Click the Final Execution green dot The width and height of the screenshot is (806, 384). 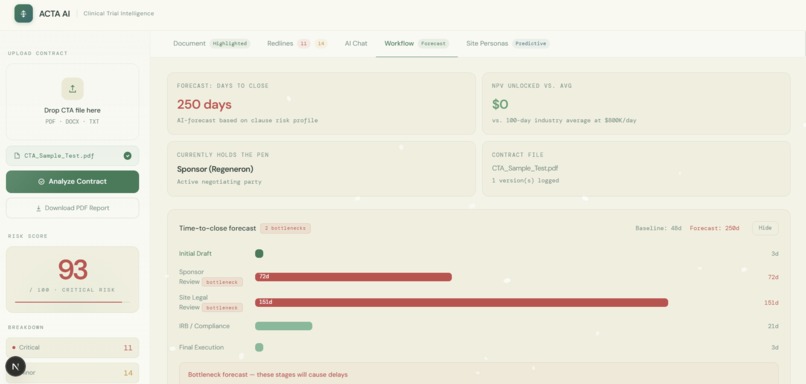259,348
